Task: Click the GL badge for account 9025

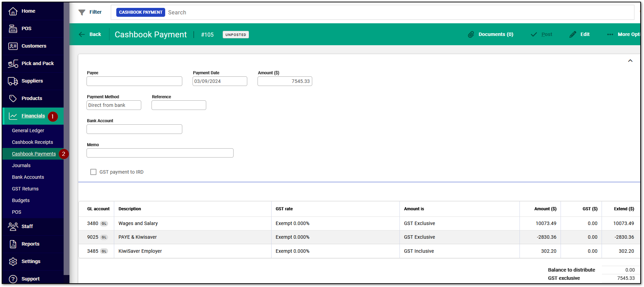Action: [x=104, y=237]
